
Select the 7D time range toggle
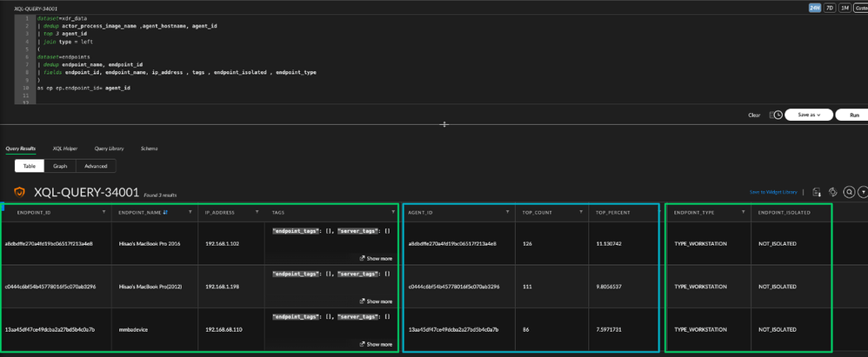(x=830, y=7)
